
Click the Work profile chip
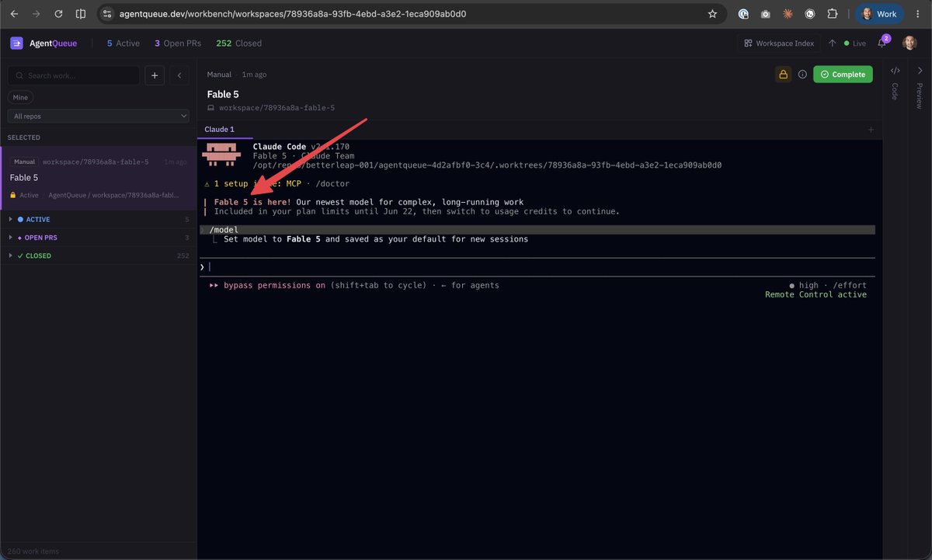tap(879, 14)
